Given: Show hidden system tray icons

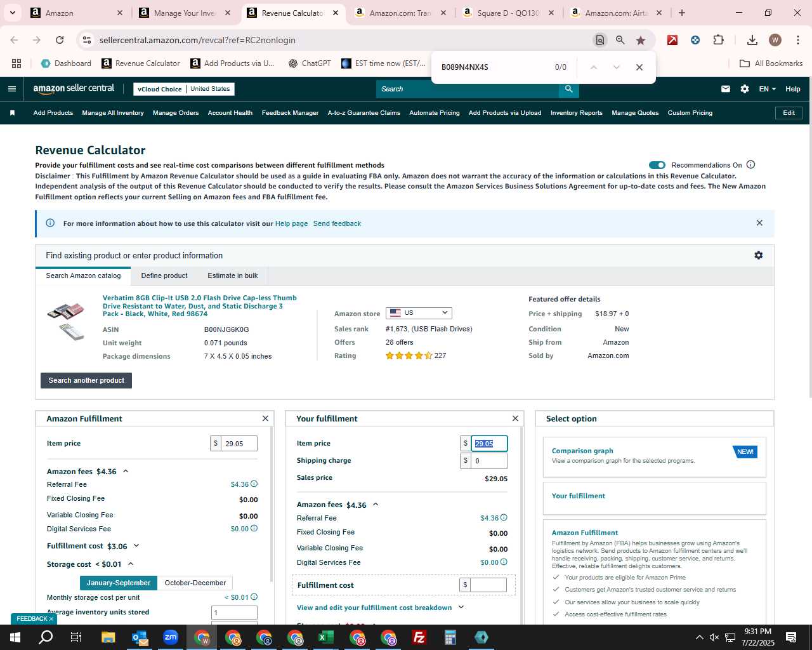Looking at the screenshot, I should pyautogui.click(x=699, y=637).
